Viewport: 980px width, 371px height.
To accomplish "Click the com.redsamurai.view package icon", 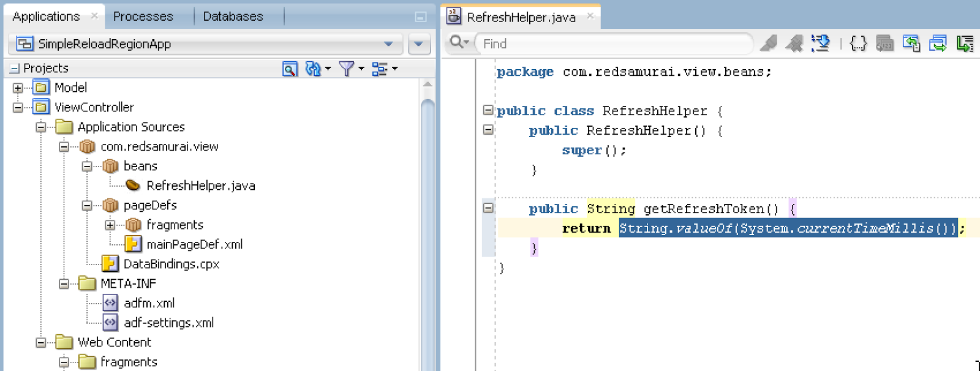I will point(88,146).
